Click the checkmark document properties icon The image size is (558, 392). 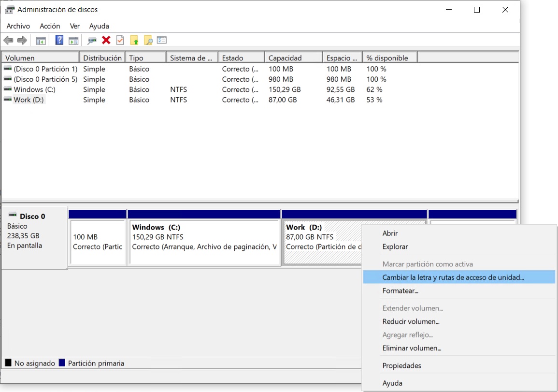click(120, 40)
